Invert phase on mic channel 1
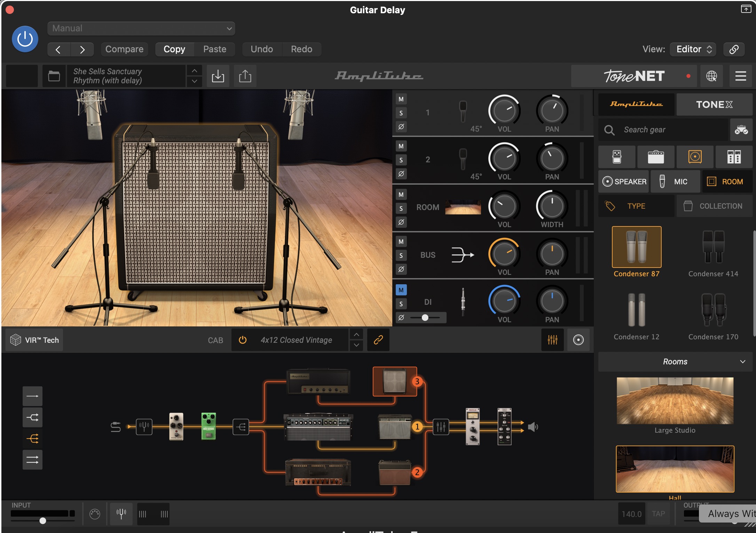756x533 pixels. pos(401,126)
